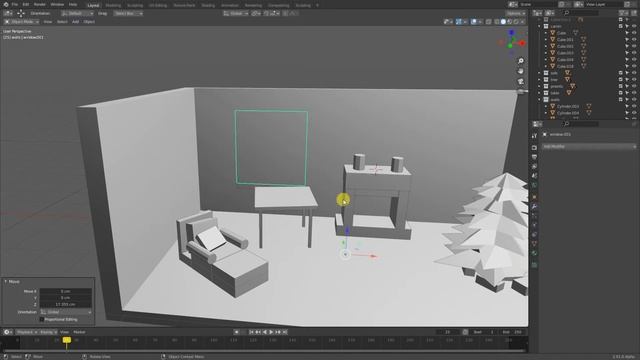Play the animation forward
The image size is (640, 360).
pos(271,332)
